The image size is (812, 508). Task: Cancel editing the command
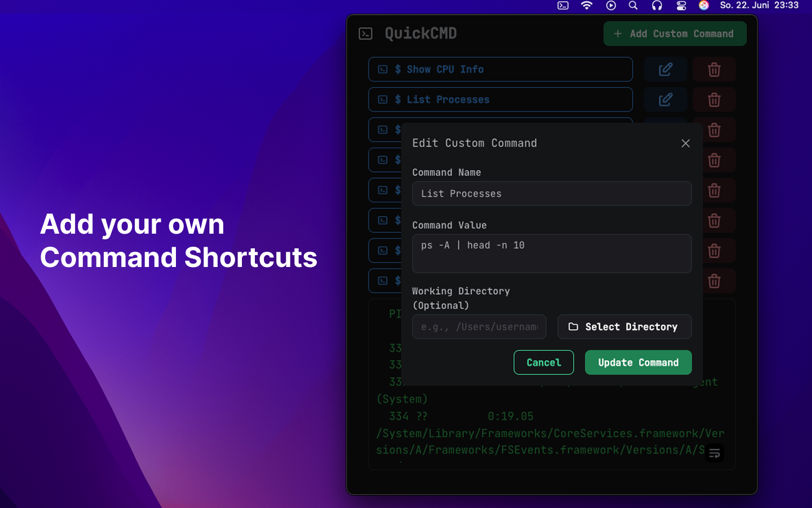coord(544,362)
